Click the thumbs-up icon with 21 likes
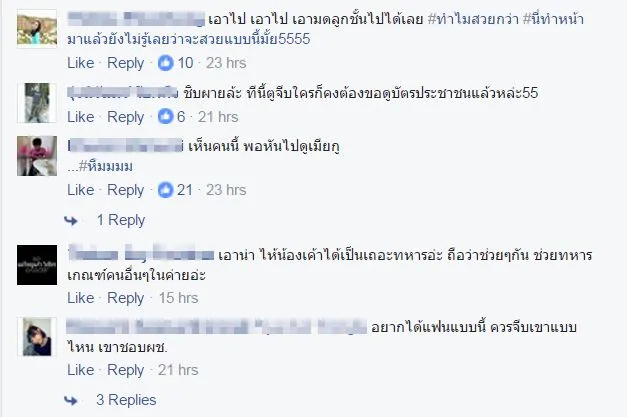The height and width of the screenshot is (417, 627). coord(166,190)
